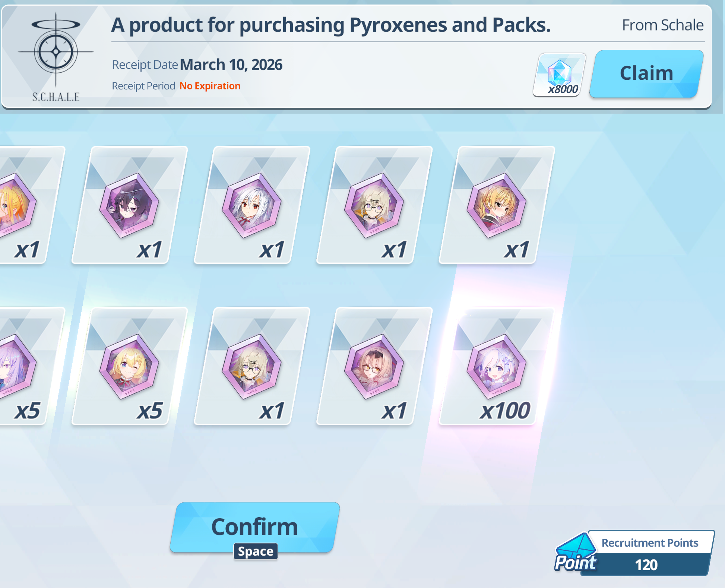Click the No Expiration receipt period text
Viewport: 725px width, 588px height.
click(210, 86)
